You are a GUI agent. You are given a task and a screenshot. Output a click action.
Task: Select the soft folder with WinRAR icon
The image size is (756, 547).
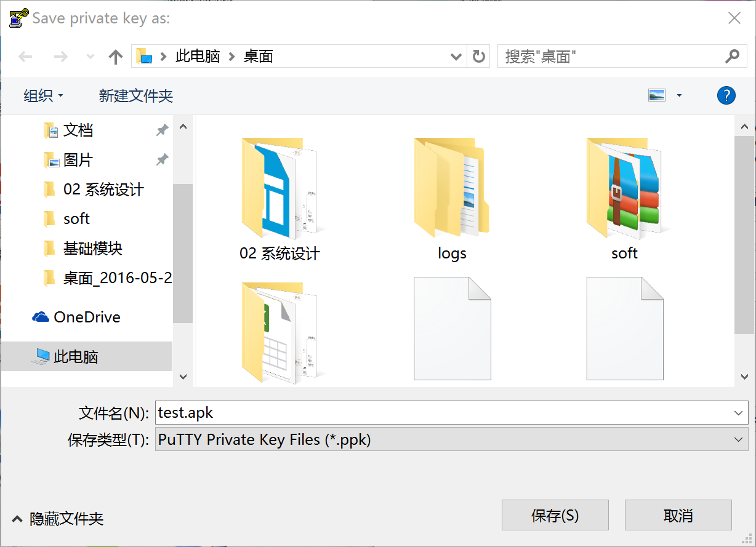(624, 190)
